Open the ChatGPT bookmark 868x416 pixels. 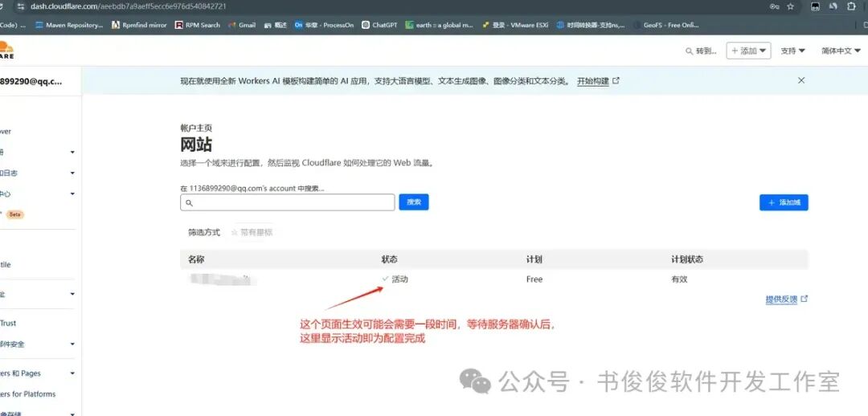click(380, 25)
